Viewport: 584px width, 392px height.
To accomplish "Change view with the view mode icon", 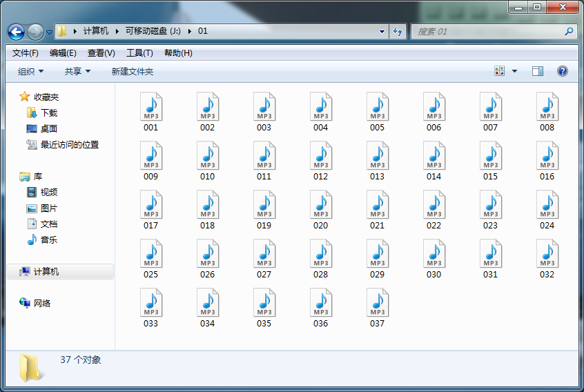I will pos(500,70).
